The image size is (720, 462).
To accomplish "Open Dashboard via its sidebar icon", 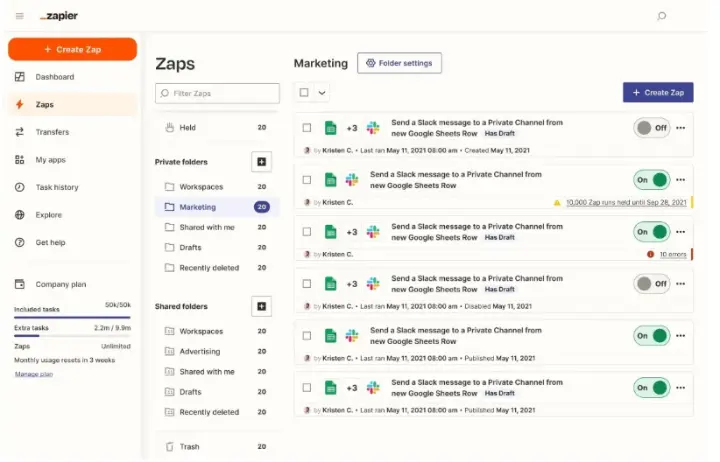I will 19,77.
